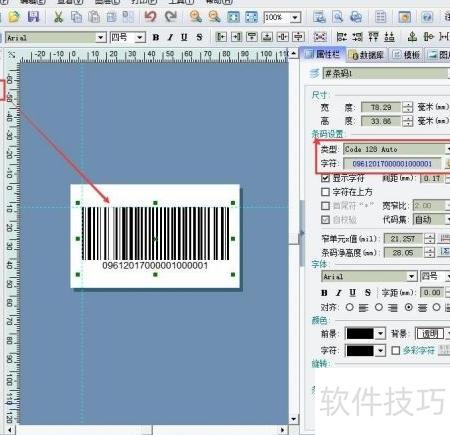The width and height of the screenshot is (450, 435).
Task: Click vertical scrollbar down arrow of canvas
Action: [x=293, y=419]
